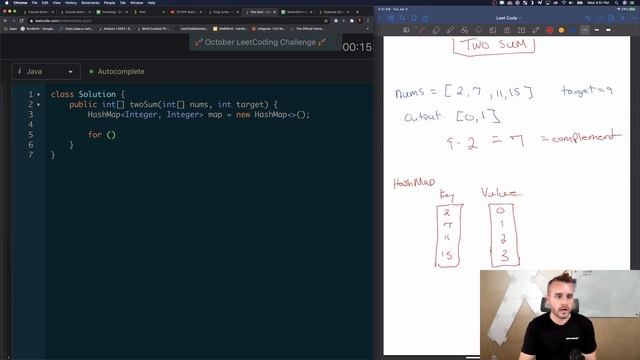Viewport: 640px width, 360px height.
Task: Select the red pen tool in the notes toolbar
Action: (421, 30)
